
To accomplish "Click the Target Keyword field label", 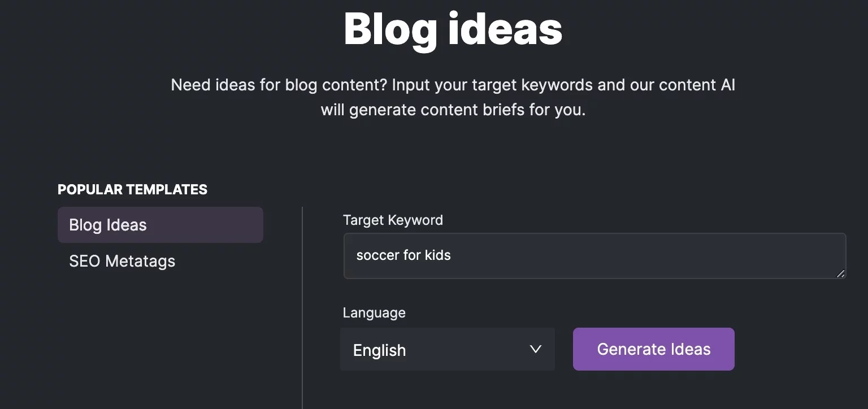I will 393,220.
